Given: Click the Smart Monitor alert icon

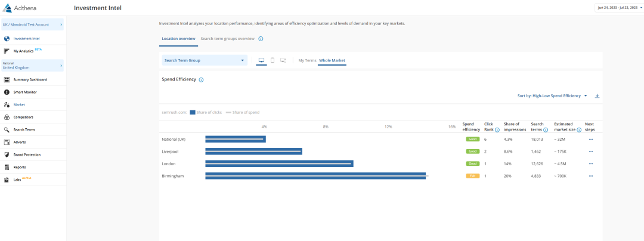Looking at the screenshot, I should (x=7, y=92).
